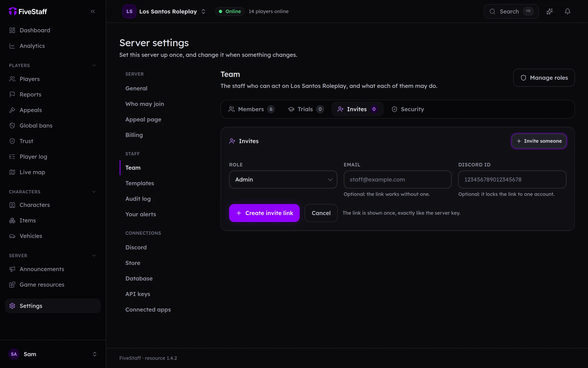This screenshot has height=368, width=588.
Task: Open Game resources
Action: click(53, 285)
